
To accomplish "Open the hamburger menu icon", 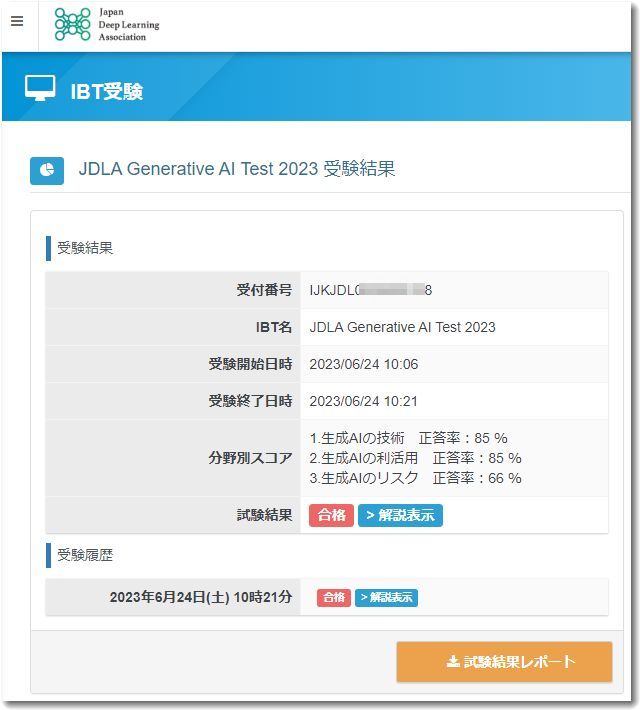I will (17, 21).
